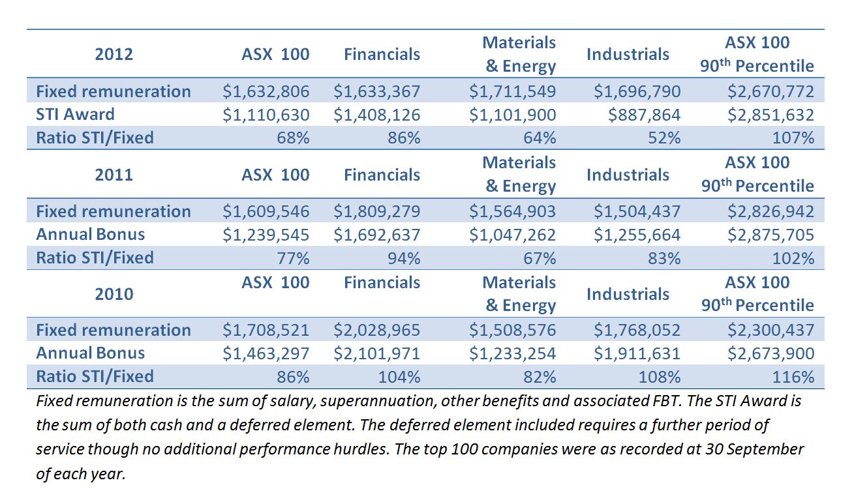Select the 2011 year header cell
The height and width of the screenshot is (504, 854).
(x=114, y=175)
